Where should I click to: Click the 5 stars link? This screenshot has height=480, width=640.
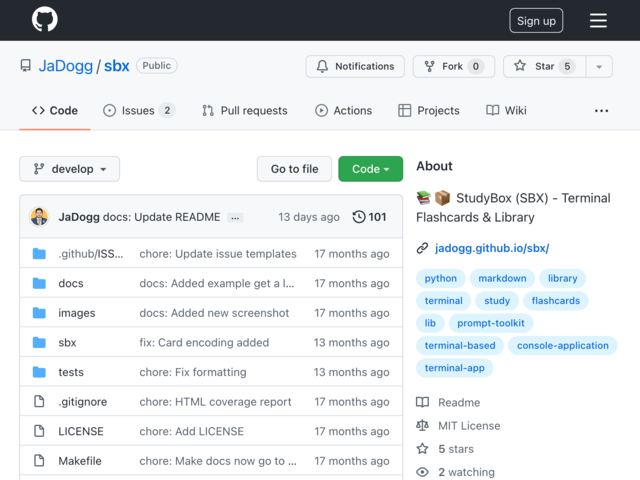[x=456, y=449]
